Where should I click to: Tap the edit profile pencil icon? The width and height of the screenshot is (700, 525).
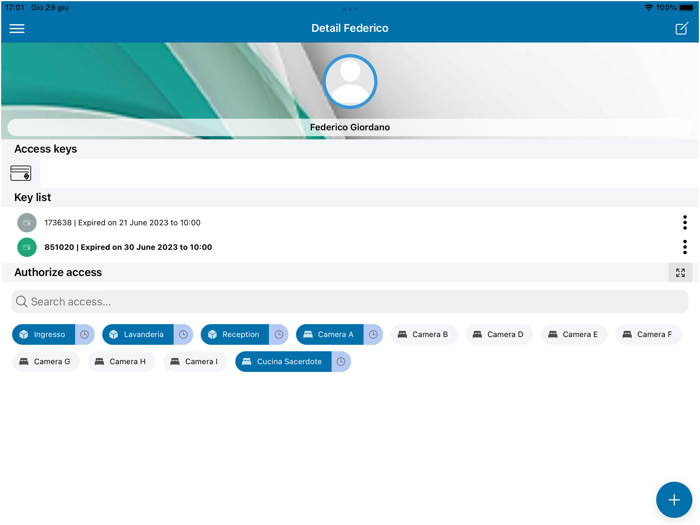point(681,29)
